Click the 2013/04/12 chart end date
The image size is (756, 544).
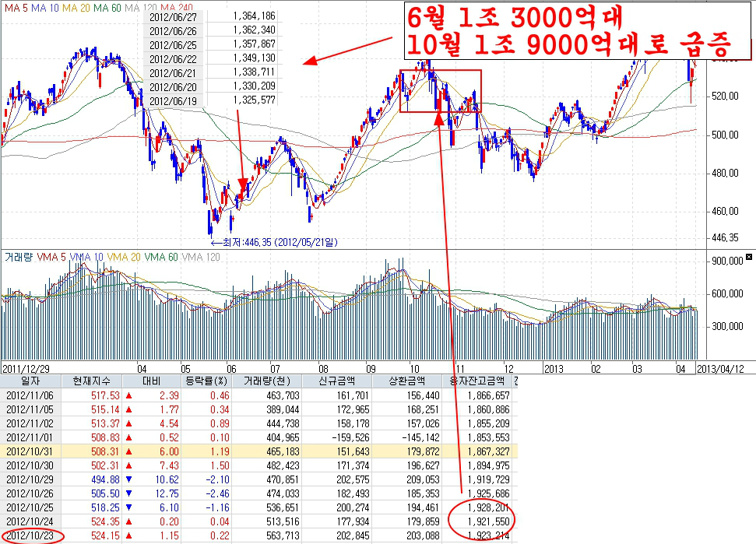[720, 369]
